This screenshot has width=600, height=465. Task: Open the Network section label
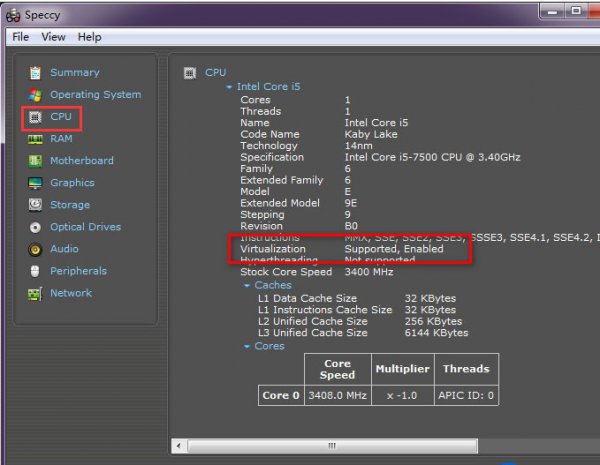(71, 293)
